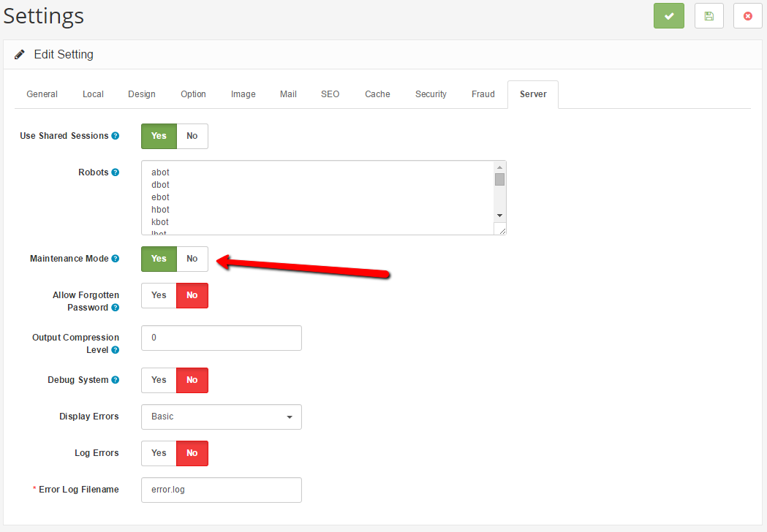The image size is (767, 532).
Task: Click the green checkmark save button
Action: pos(669,15)
